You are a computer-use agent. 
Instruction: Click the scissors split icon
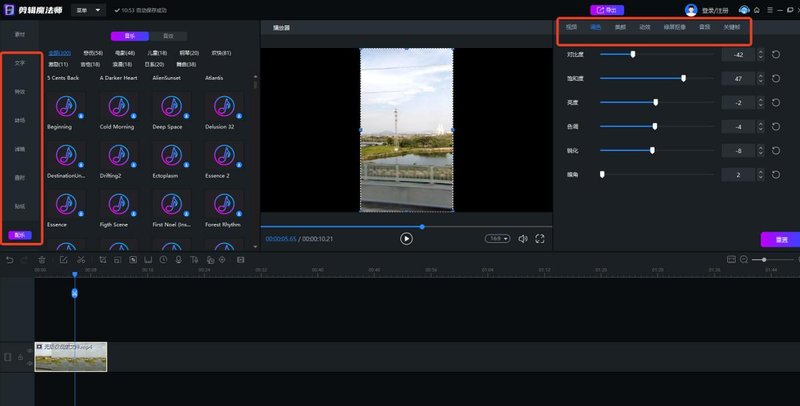click(81, 260)
